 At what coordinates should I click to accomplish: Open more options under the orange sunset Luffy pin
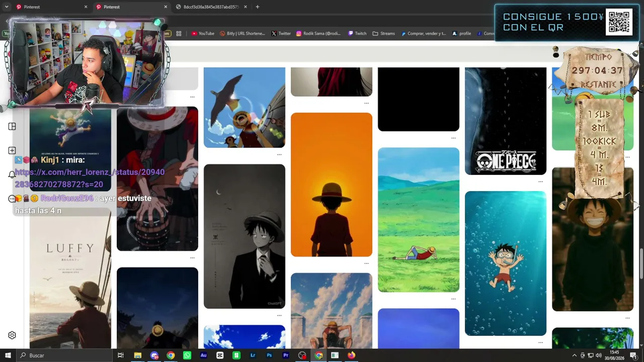[x=366, y=263]
